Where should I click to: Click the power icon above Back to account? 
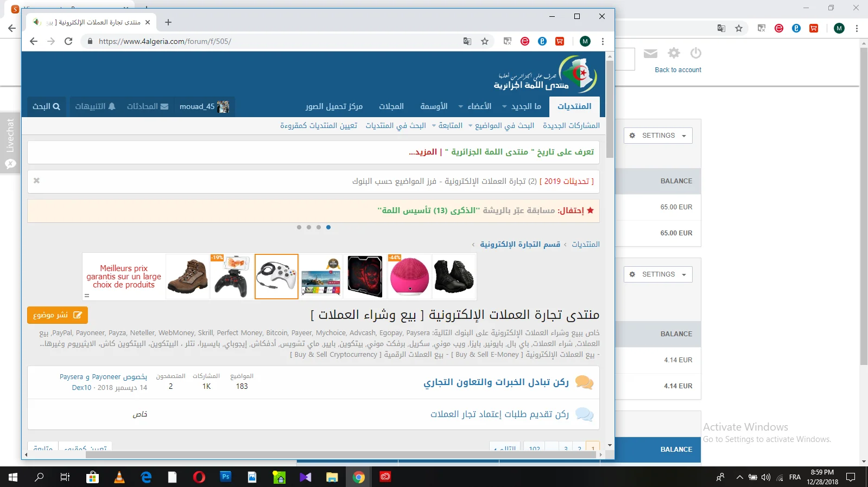pos(695,53)
